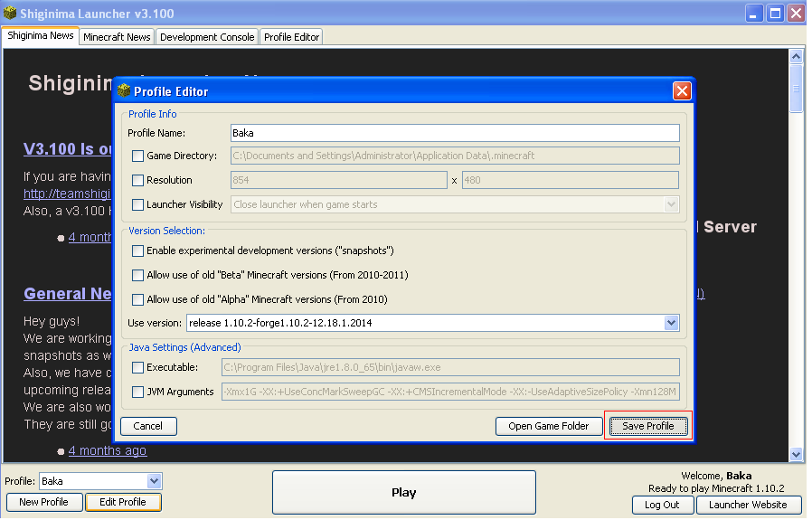This screenshot has width=812, height=520.
Task: Open the V3.100 news headline link
Action: point(69,150)
